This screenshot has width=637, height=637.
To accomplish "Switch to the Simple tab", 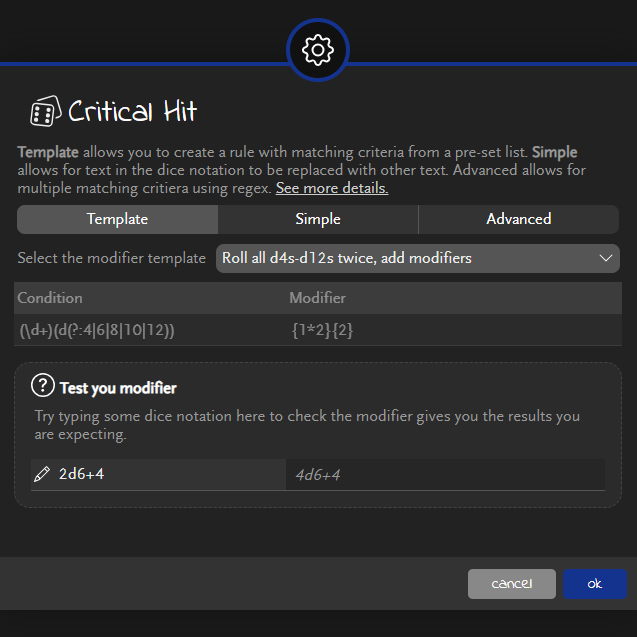I will click(318, 219).
